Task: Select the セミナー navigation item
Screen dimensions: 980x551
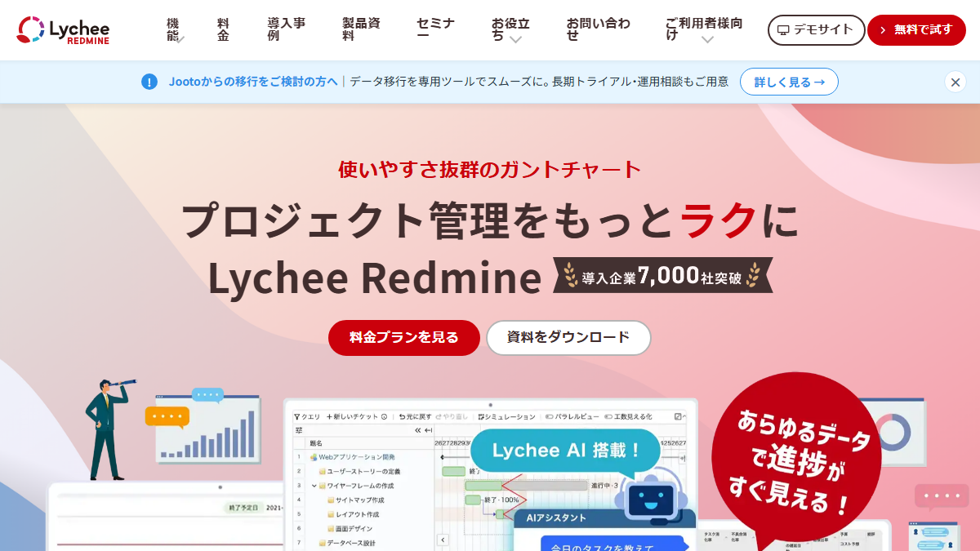Action: pyautogui.click(x=435, y=30)
